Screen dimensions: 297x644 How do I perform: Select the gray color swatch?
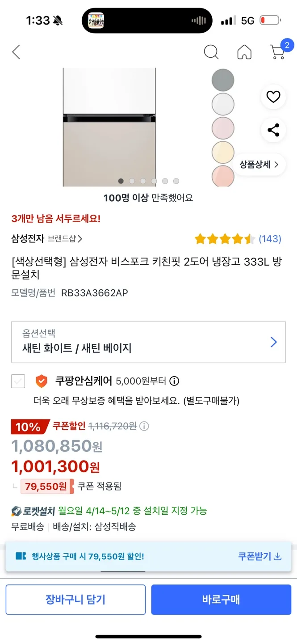(223, 80)
